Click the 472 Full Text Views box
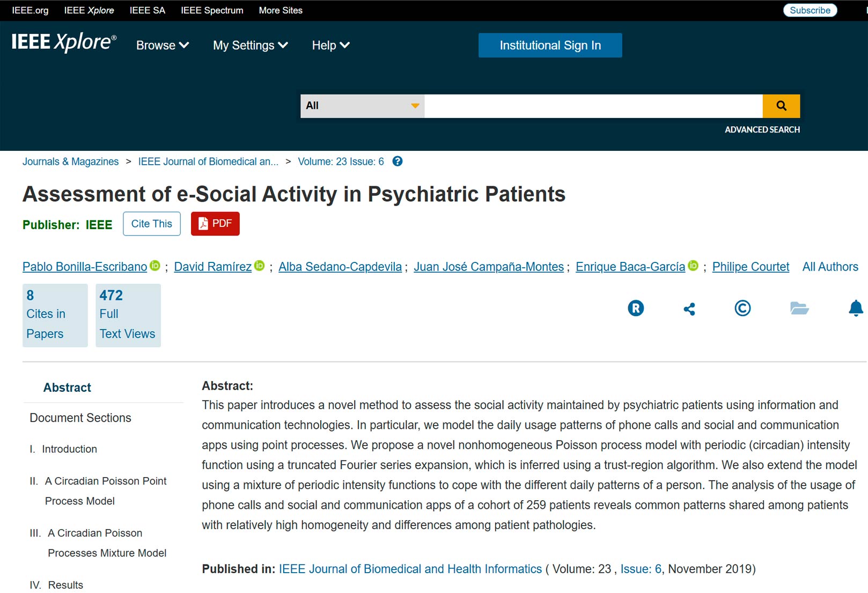Screen dimensions: 868x593 [x=128, y=316]
